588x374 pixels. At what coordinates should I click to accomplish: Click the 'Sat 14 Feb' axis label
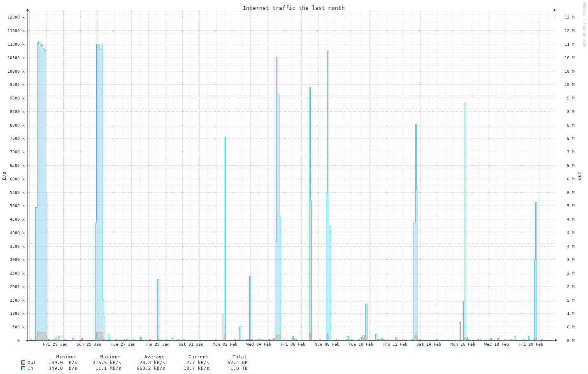pyautogui.click(x=428, y=344)
